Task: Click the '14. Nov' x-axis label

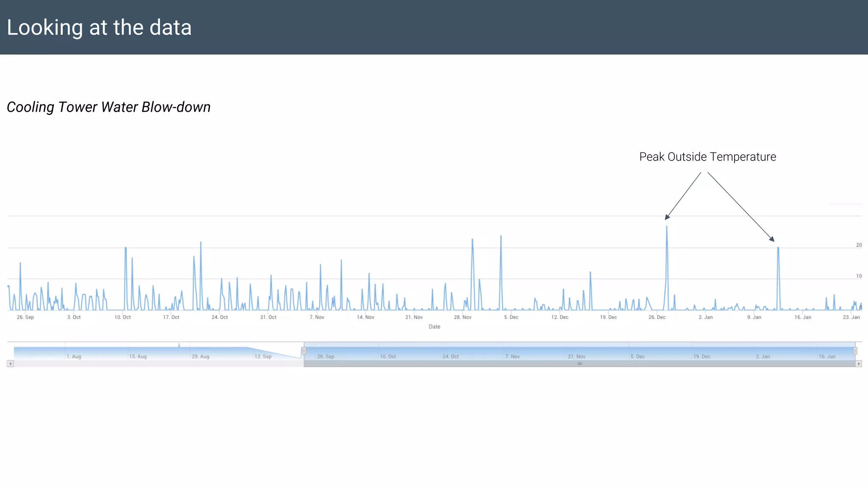Action: point(365,317)
